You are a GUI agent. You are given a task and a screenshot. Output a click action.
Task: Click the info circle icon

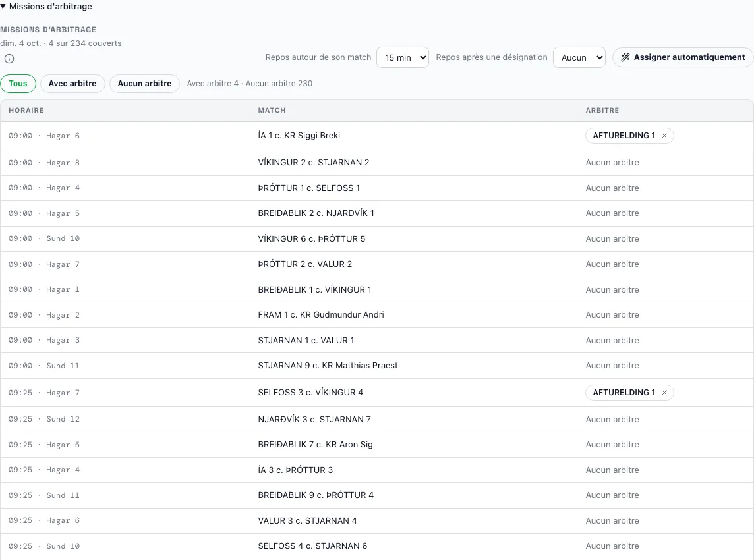[9, 59]
